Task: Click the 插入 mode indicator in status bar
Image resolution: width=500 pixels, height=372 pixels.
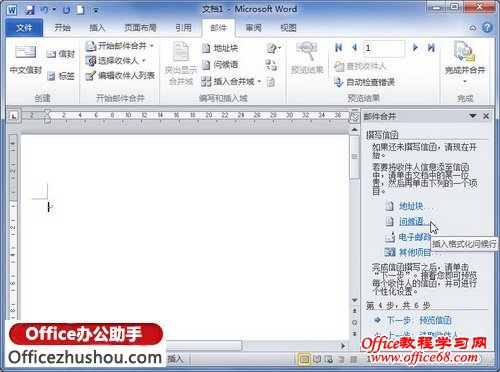Action: pos(175,359)
